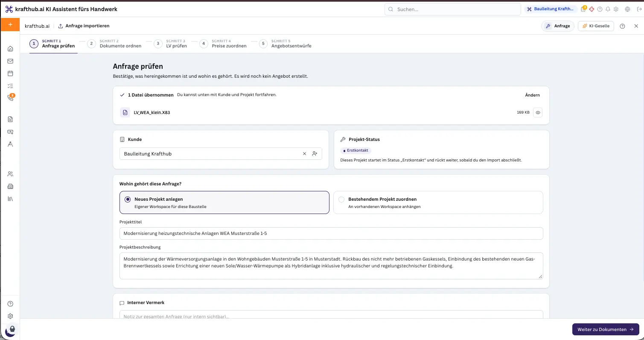Open the Baulleitung Krafth... workspace switcher

pos(551,9)
